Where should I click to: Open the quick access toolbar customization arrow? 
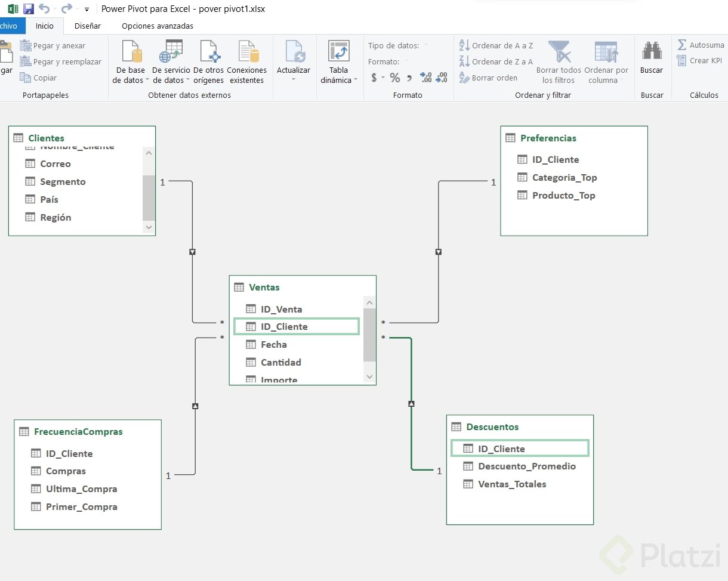point(87,10)
